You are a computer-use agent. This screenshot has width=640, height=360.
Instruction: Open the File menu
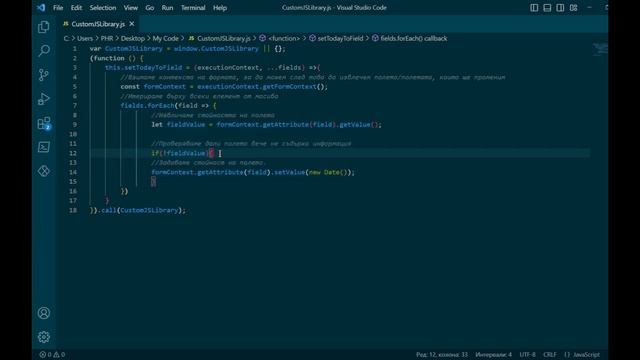click(x=58, y=8)
